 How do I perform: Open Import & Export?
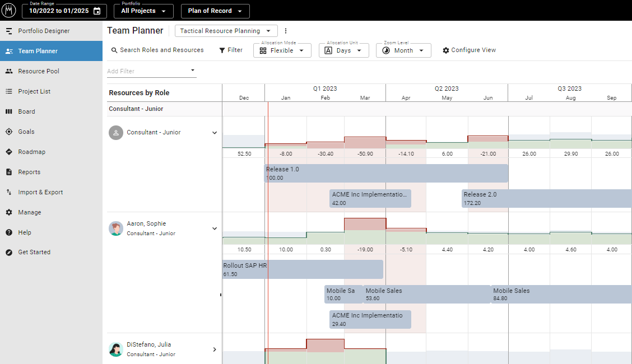[41, 192]
